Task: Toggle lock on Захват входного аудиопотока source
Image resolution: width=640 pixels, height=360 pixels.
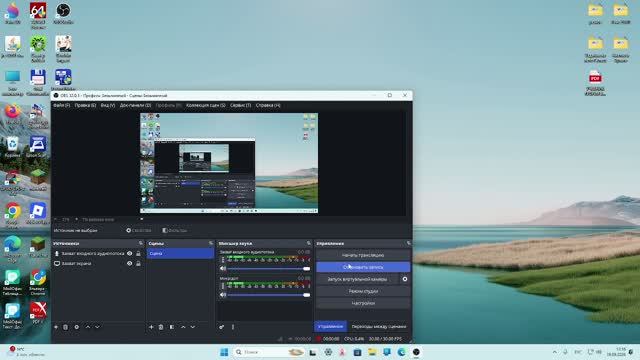Action: (138, 253)
